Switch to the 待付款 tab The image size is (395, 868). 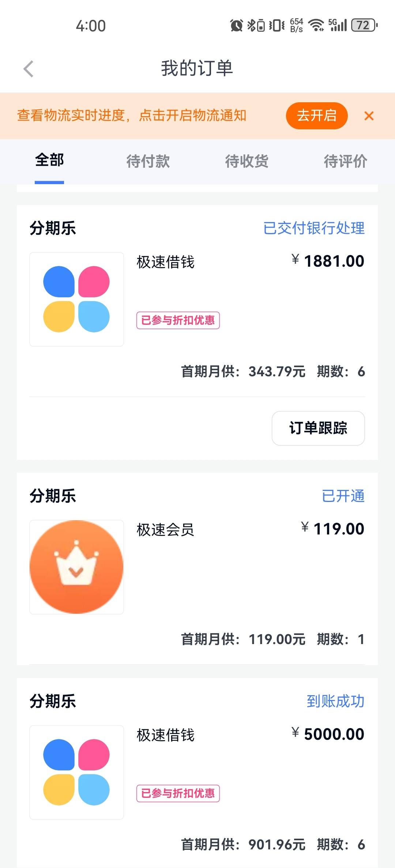coord(148,161)
